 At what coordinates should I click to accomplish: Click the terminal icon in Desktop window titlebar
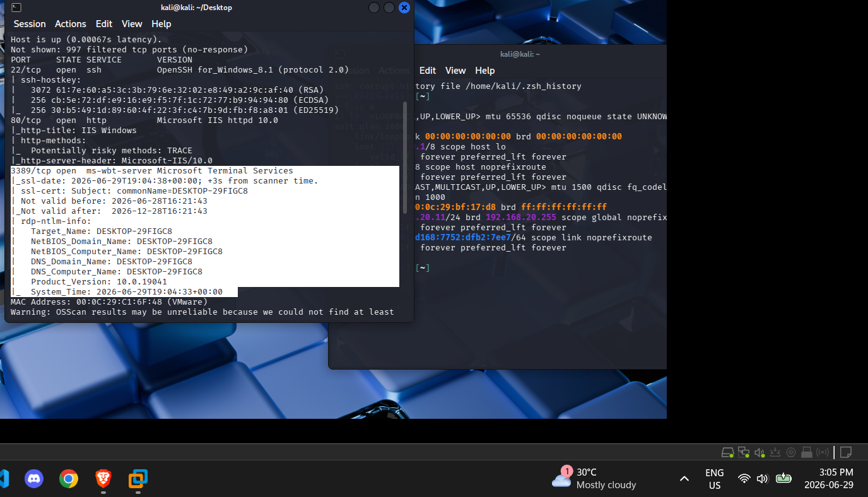16,8
